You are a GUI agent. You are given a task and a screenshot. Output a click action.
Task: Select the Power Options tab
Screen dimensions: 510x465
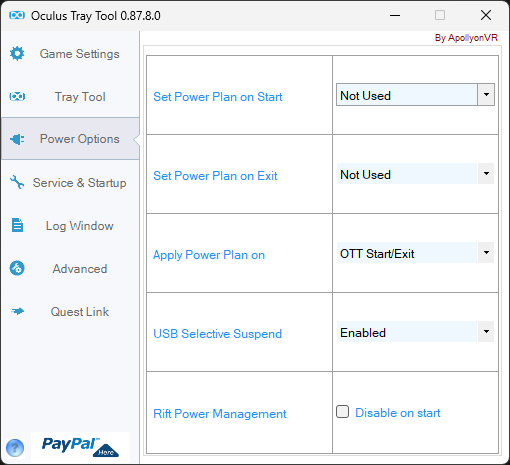point(70,139)
